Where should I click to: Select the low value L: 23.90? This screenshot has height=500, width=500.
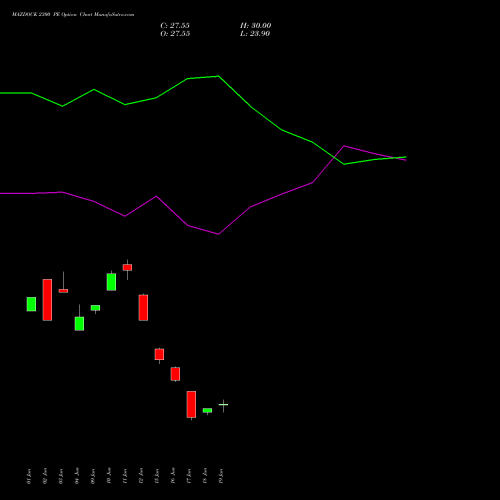click(255, 34)
